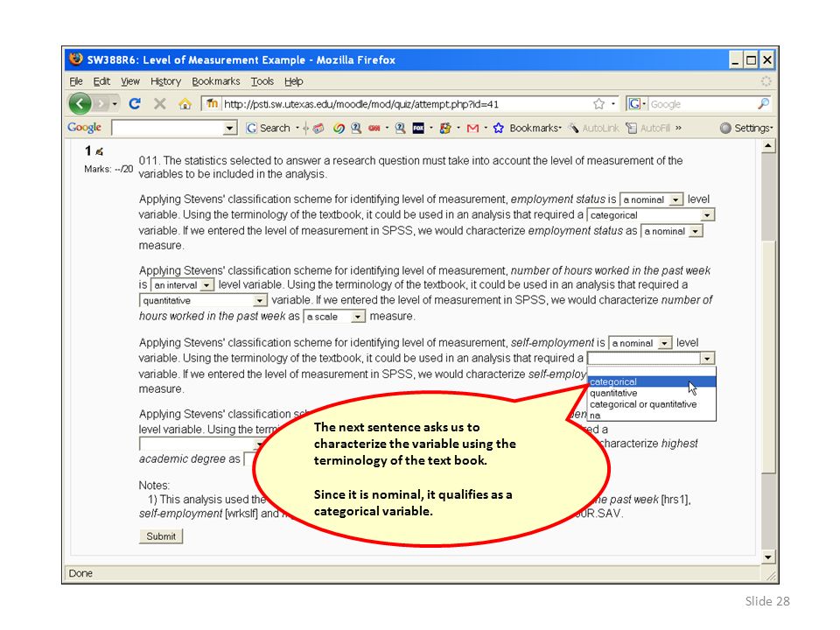Minimize the Firefox window
Screen dimensions: 840x630
pos(736,60)
